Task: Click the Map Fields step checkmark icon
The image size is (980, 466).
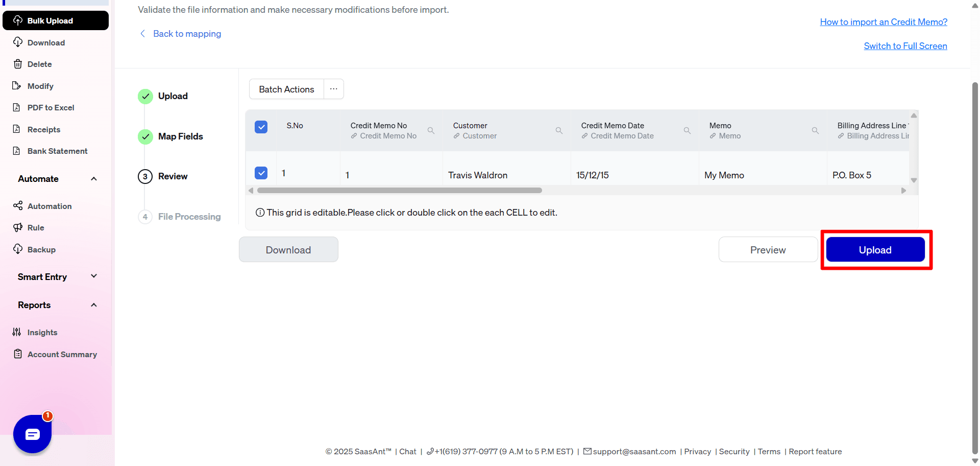Action: point(145,136)
